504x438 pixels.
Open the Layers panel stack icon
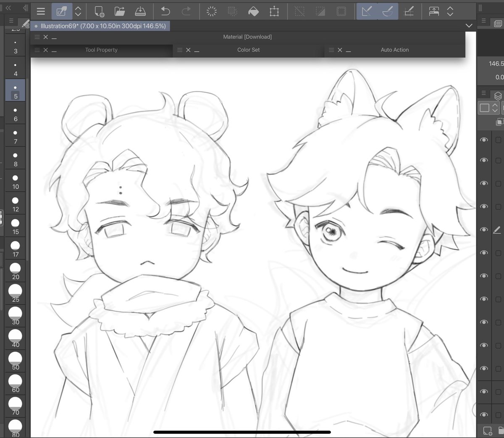498,95
